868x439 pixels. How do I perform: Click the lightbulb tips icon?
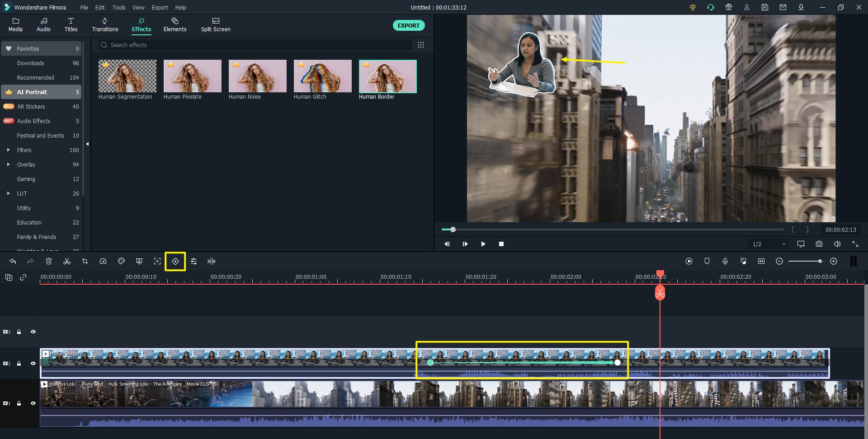tap(693, 7)
